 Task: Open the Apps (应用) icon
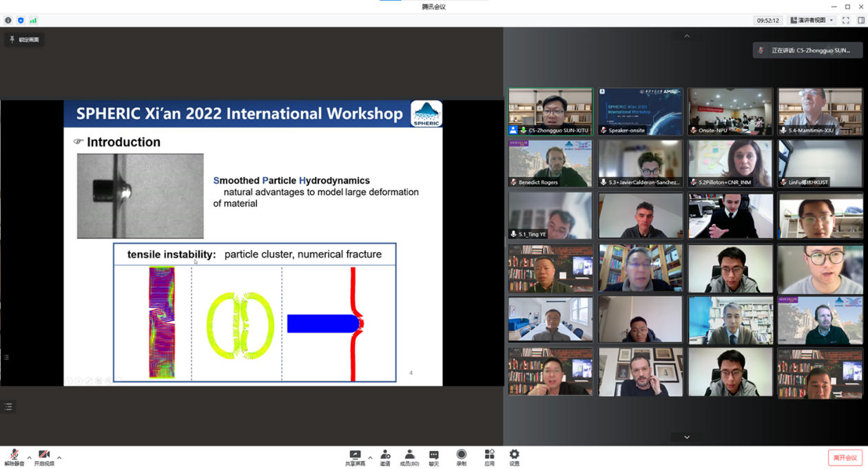click(x=489, y=457)
